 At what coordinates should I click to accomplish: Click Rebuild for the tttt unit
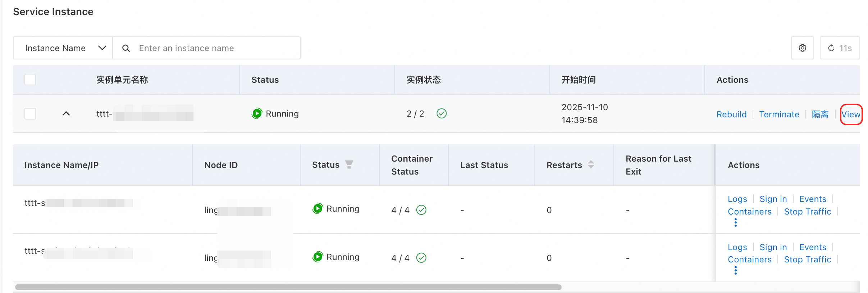(731, 114)
